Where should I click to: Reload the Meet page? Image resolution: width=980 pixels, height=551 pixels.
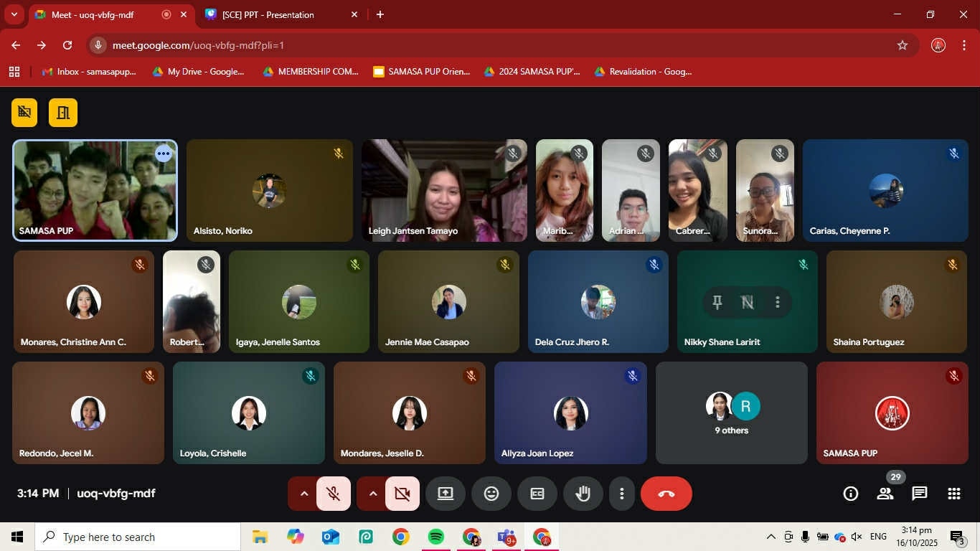tap(67, 45)
